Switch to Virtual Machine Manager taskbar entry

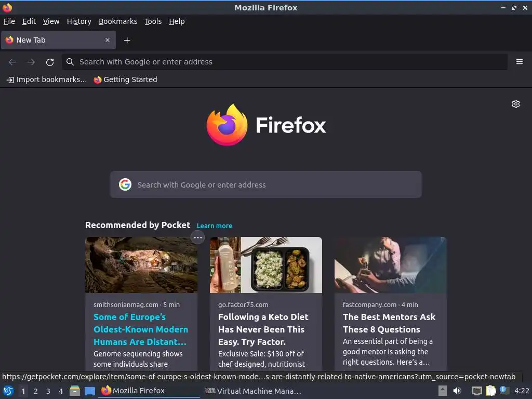(253, 391)
